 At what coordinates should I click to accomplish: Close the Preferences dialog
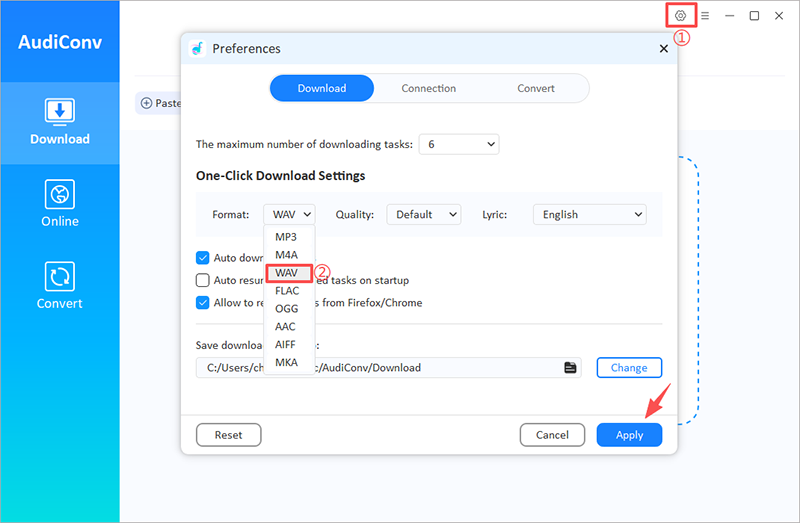663,48
